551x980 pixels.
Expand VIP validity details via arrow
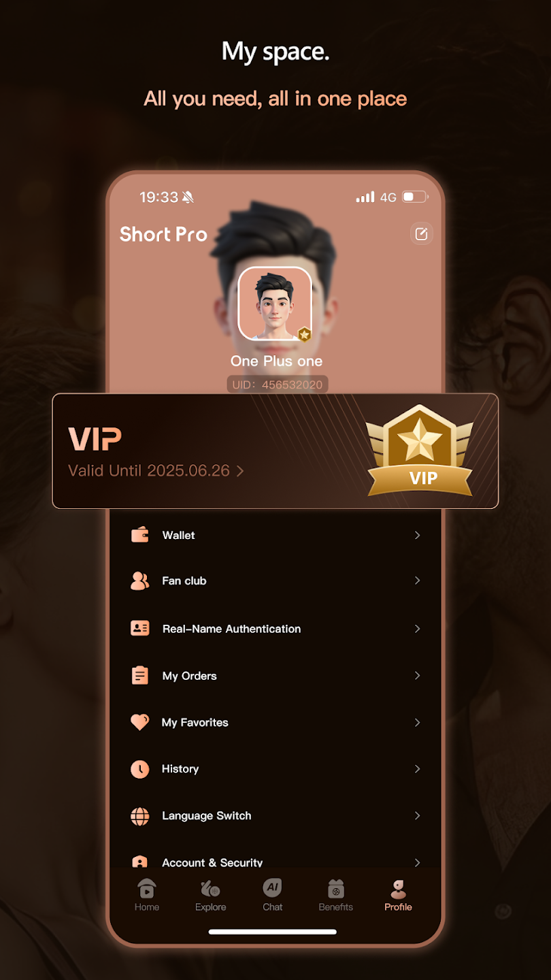239,471
